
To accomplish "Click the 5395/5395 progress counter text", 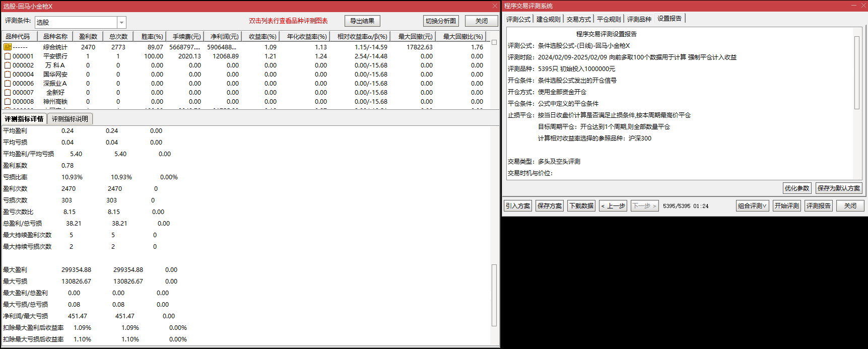I will pos(676,206).
